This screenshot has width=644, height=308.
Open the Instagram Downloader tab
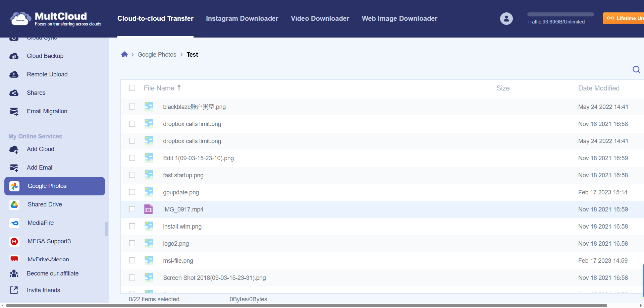pyautogui.click(x=242, y=18)
